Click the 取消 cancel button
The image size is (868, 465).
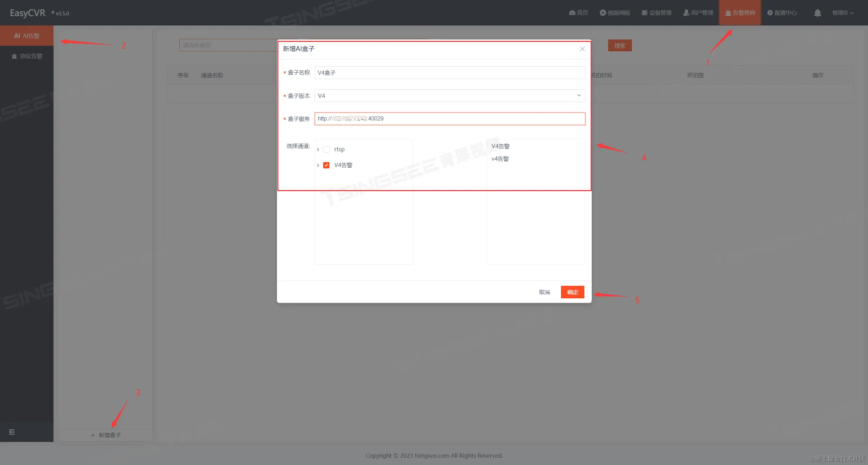point(545,292)
